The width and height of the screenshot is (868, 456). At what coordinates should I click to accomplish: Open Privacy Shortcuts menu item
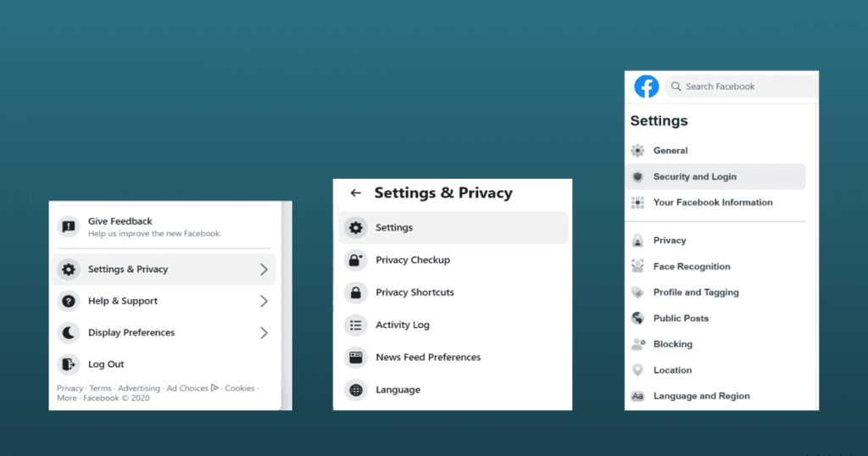pos(453,292)
